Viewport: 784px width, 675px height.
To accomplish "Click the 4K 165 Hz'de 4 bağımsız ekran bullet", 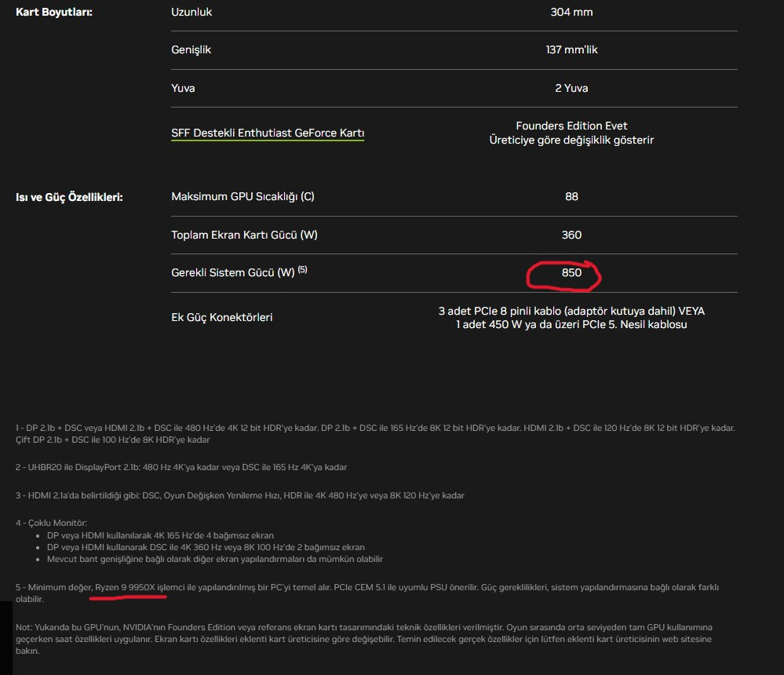I will click(x=161, y=535).
